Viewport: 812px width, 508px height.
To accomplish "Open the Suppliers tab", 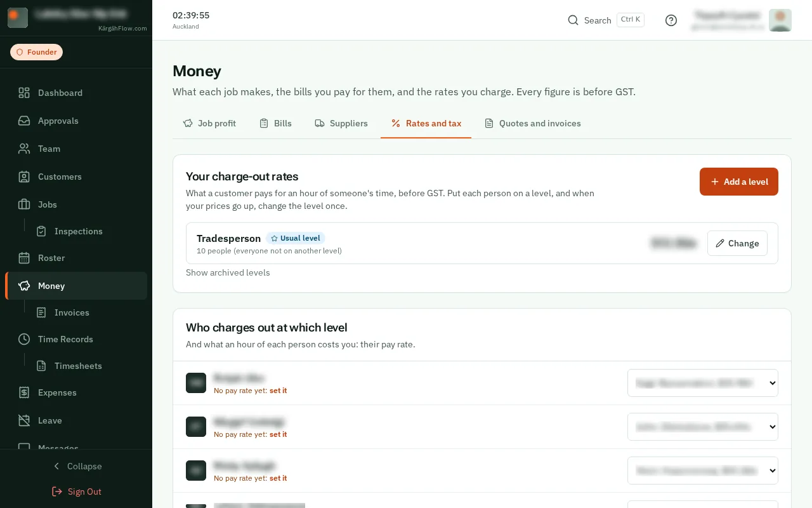I will [x=341, y=123].
